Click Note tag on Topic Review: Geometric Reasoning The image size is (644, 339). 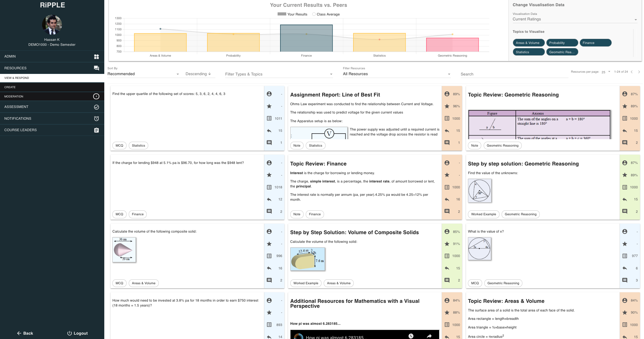click(x=474, y=145)
